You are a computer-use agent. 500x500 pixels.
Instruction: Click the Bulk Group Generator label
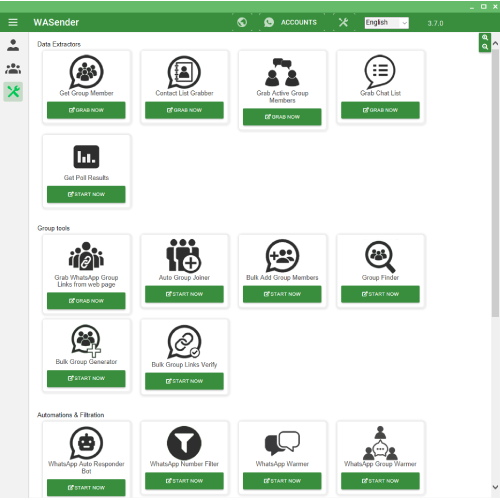(x=86, y=362)
